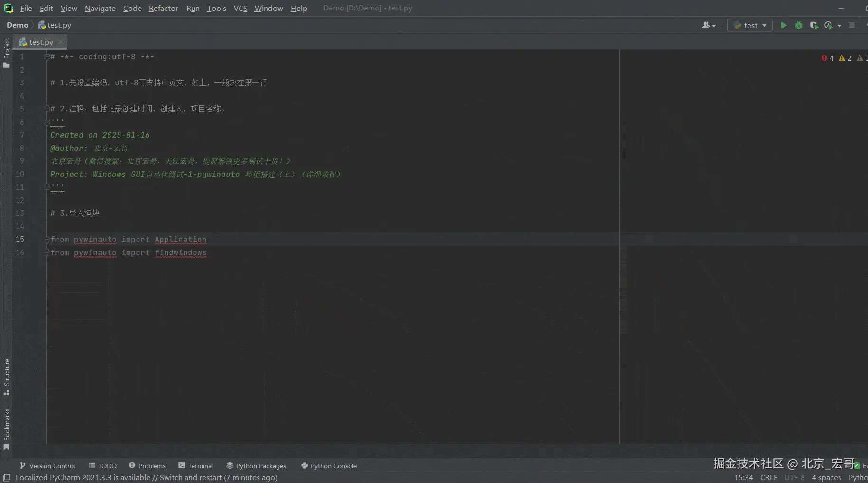Click the fold marker on line 16
This screenshot has width=868, height=483.
point(46,252)
